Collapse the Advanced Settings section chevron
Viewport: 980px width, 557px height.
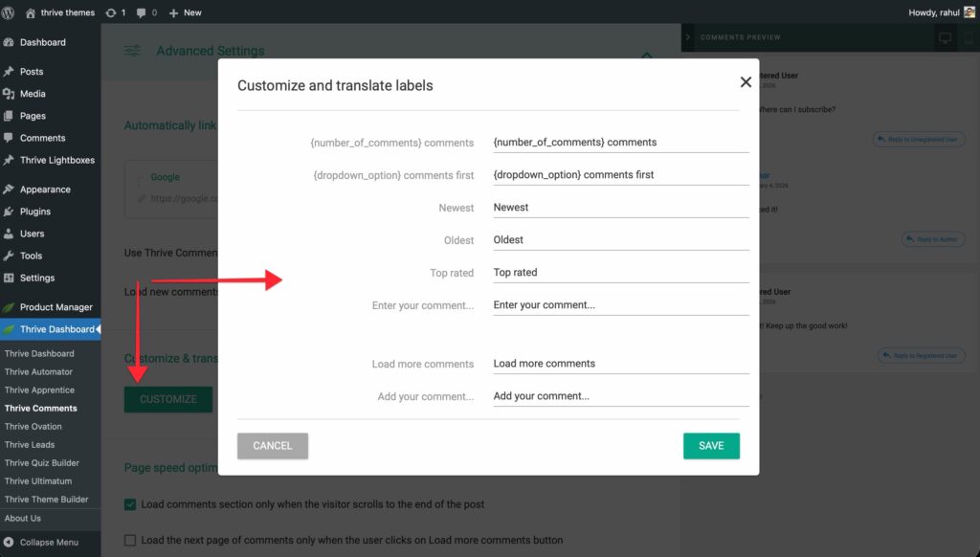coord(647,56)
